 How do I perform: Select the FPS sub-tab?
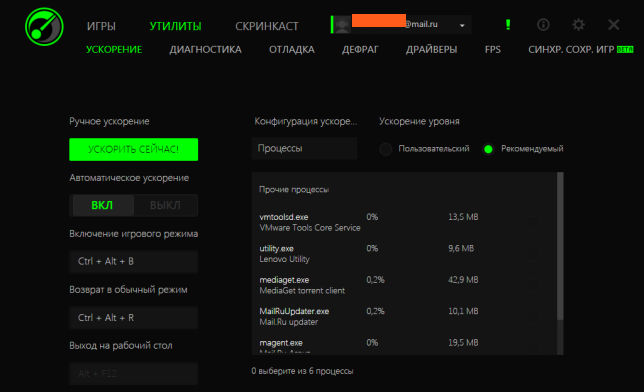tap(492, 50)
